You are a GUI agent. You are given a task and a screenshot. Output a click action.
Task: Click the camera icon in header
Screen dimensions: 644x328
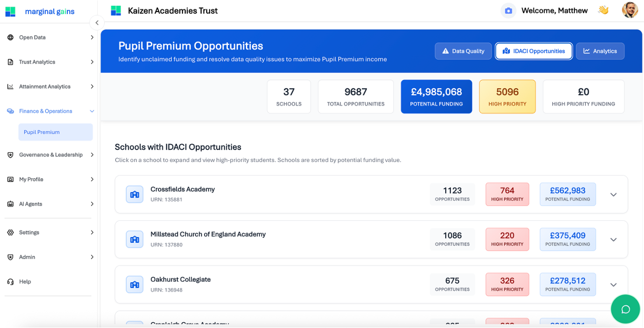[508, 11]
